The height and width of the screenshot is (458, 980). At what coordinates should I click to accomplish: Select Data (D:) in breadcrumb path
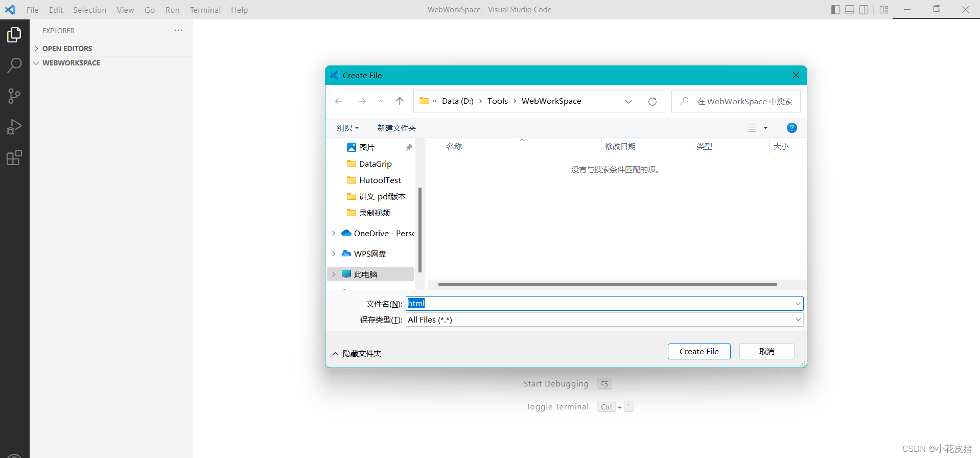coord(458,101)
